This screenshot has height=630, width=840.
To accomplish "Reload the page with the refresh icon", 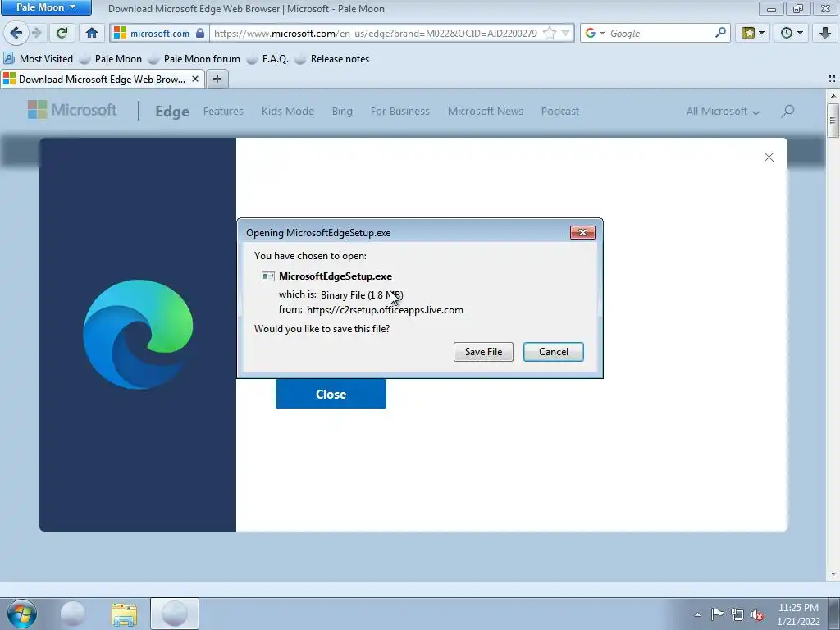I will click(62, 33).
